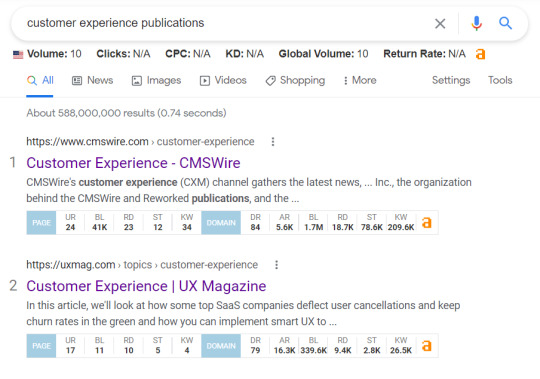Click the blue magnifier search icon
Screen dimensions: 540x379
click(x=505, y=23)
